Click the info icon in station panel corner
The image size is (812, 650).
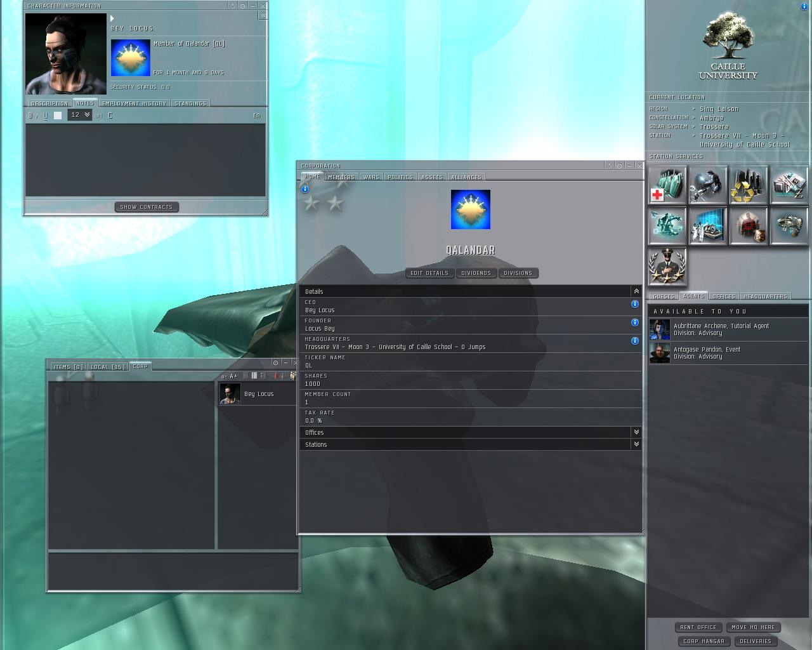click(x=804, y=6)
